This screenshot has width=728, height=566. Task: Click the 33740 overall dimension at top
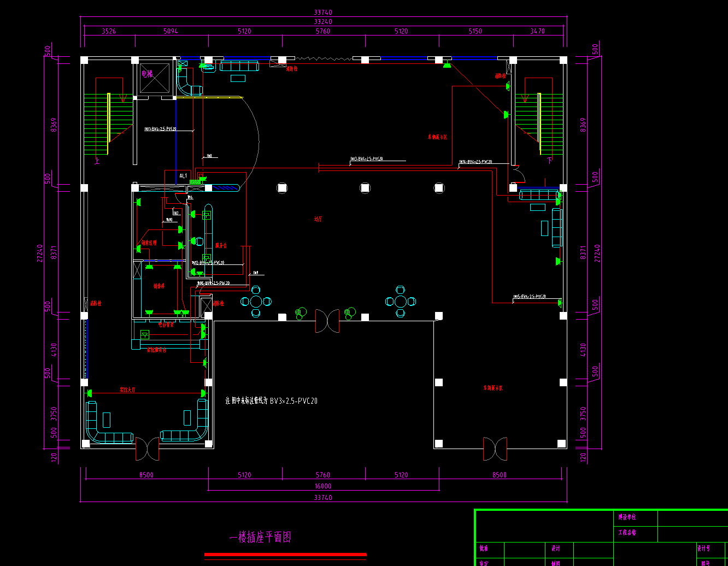pyautogui.click(x=323, y=12)
